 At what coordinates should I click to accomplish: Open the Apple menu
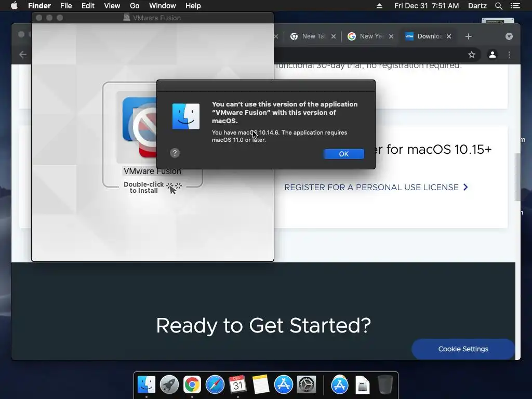14,6
